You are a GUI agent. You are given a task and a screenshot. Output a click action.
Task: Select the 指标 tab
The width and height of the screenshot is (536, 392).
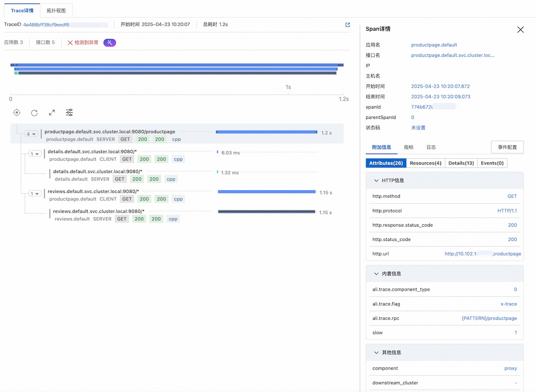[x=409, y=147]
